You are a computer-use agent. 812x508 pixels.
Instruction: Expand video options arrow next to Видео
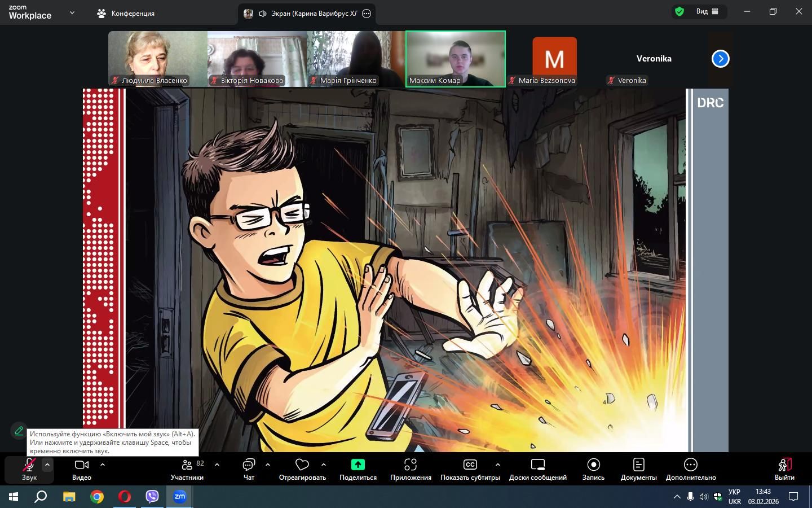click(103, 465)
